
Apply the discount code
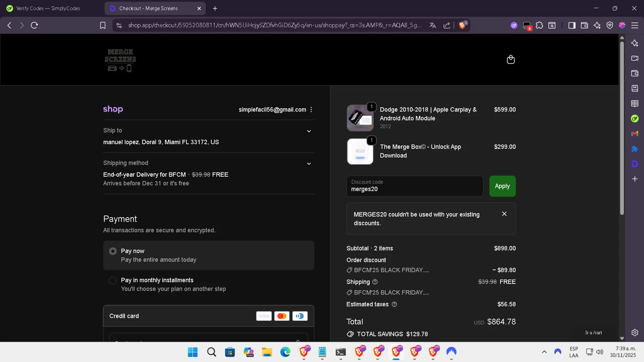[502, 186]
